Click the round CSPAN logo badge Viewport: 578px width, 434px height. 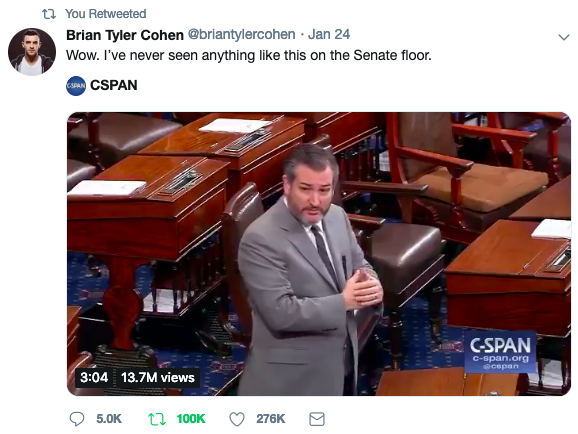pos(76,86)
